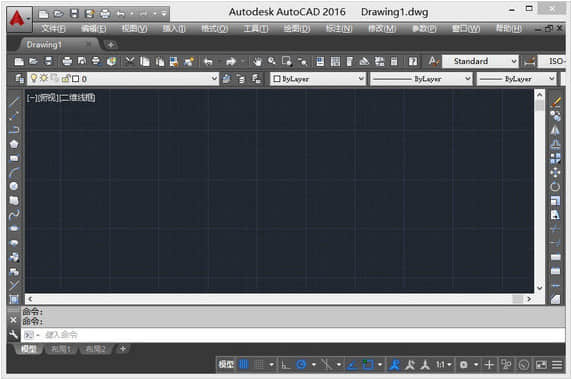Viewport: 572px width, 379px height.
Task: Select the Erase tool in modify toolbar
Action: 555,102
